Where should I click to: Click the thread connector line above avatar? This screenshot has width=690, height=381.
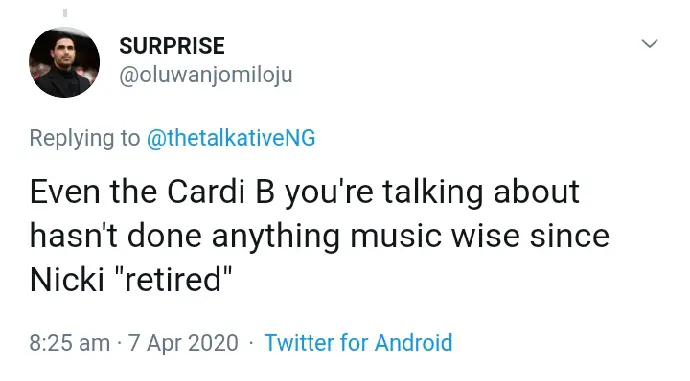(65, 13)
